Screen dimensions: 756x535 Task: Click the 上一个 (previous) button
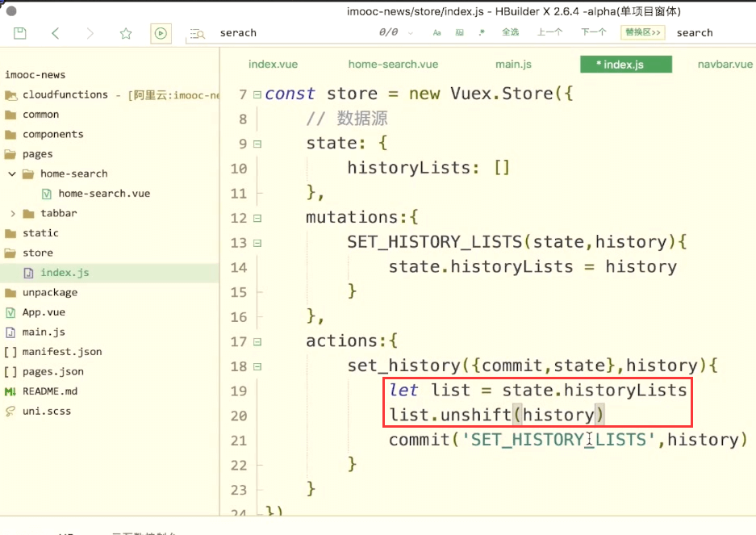pos(550,32)
